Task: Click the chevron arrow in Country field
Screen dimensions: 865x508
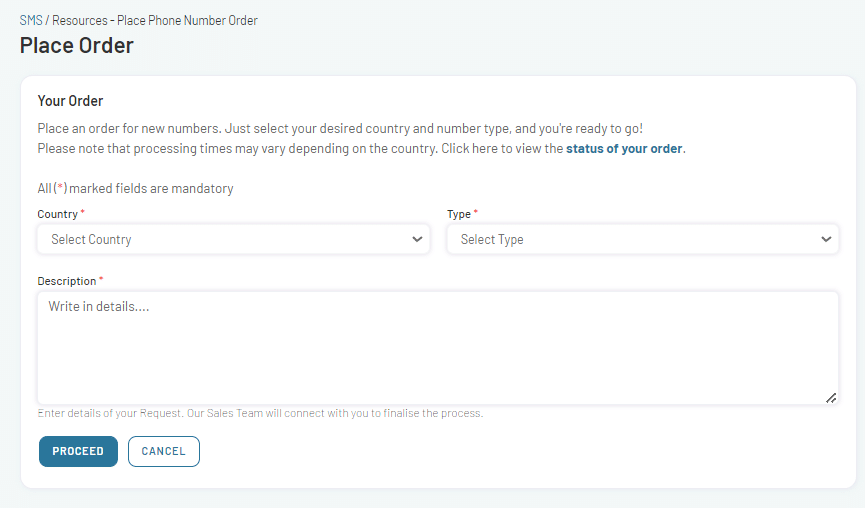Action: pyautogui.click(x=417, y=239)
